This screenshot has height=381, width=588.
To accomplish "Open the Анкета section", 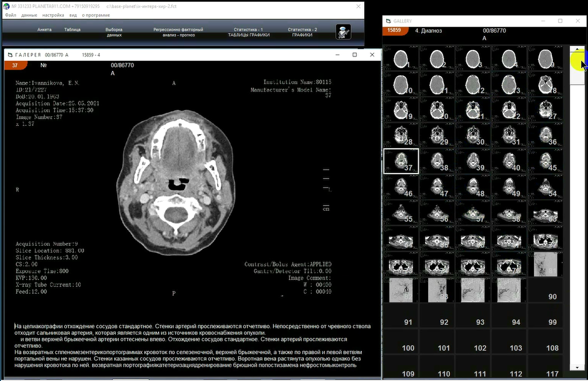I will tap(44, 29).
